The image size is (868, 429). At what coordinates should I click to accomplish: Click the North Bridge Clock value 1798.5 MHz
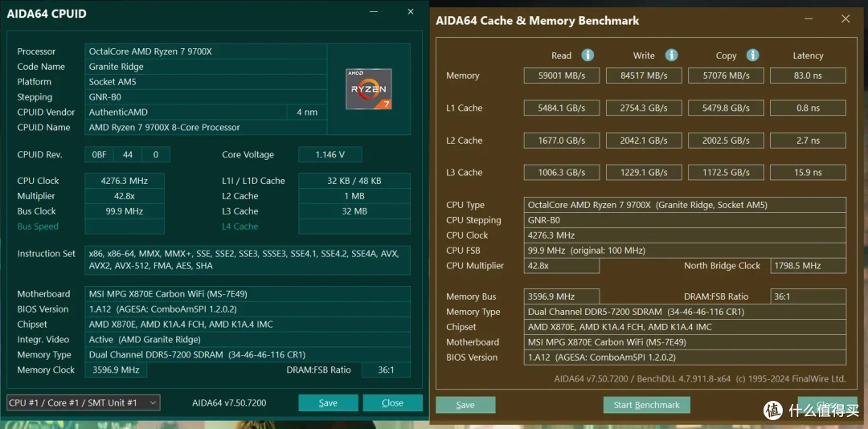808,266
